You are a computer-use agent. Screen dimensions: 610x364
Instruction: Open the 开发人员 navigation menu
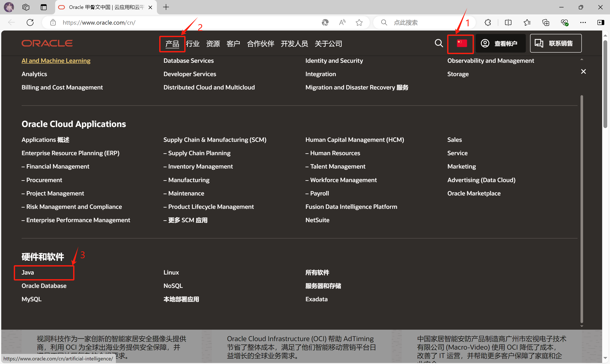[x=294, y=44]
